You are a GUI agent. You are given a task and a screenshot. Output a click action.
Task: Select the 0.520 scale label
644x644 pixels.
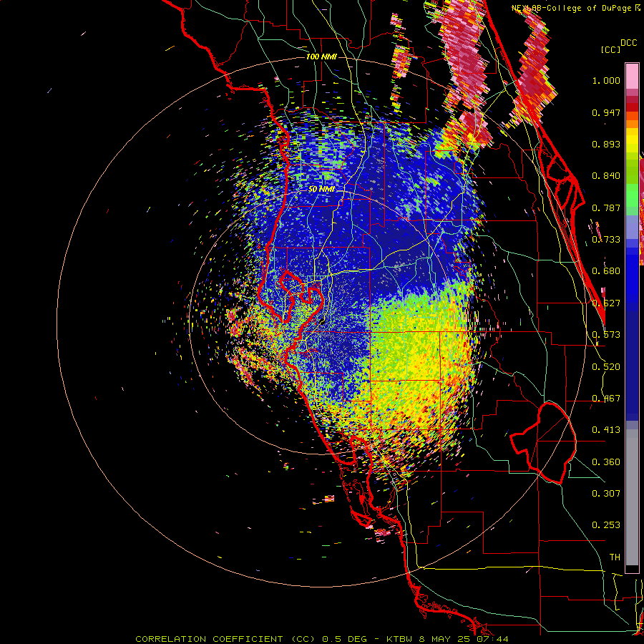tap(606, 367)
